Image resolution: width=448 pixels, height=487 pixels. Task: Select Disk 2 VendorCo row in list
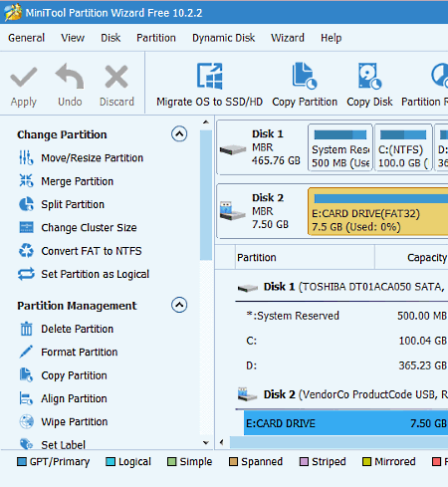coord(341,394)
